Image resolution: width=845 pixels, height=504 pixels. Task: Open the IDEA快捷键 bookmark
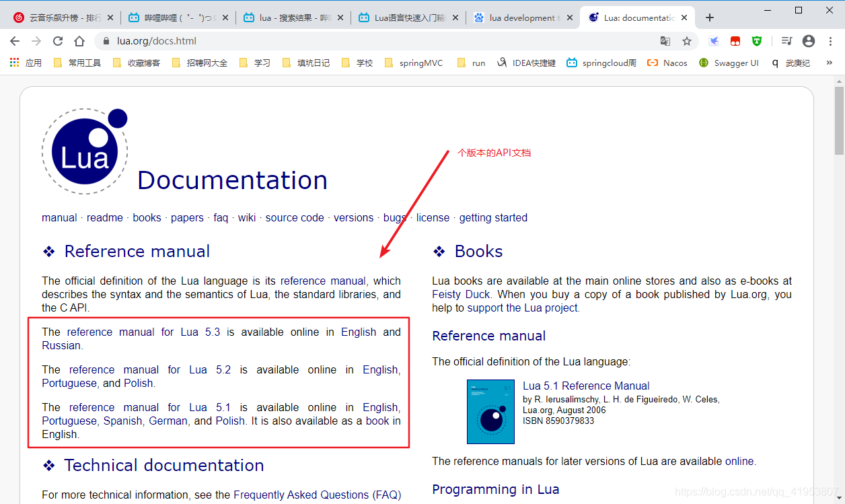click(x=526, y=63)
